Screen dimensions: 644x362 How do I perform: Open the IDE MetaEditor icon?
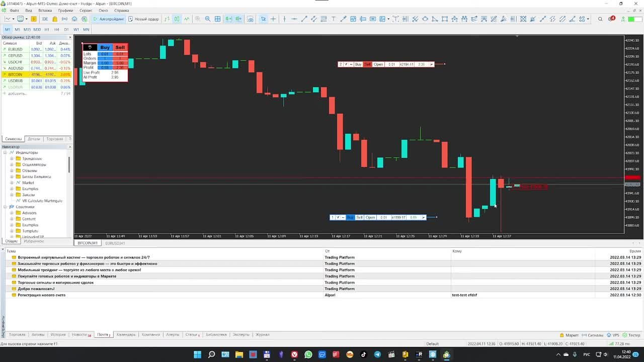(45, 19)
